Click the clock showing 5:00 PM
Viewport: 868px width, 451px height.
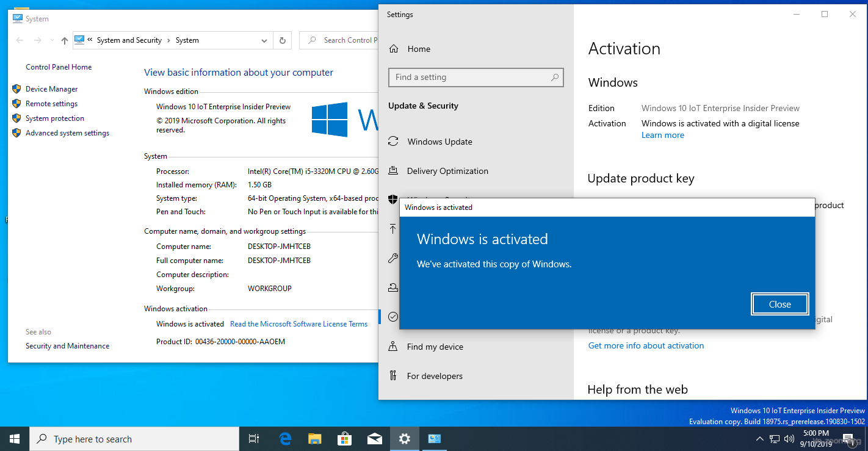pos(816,433)
